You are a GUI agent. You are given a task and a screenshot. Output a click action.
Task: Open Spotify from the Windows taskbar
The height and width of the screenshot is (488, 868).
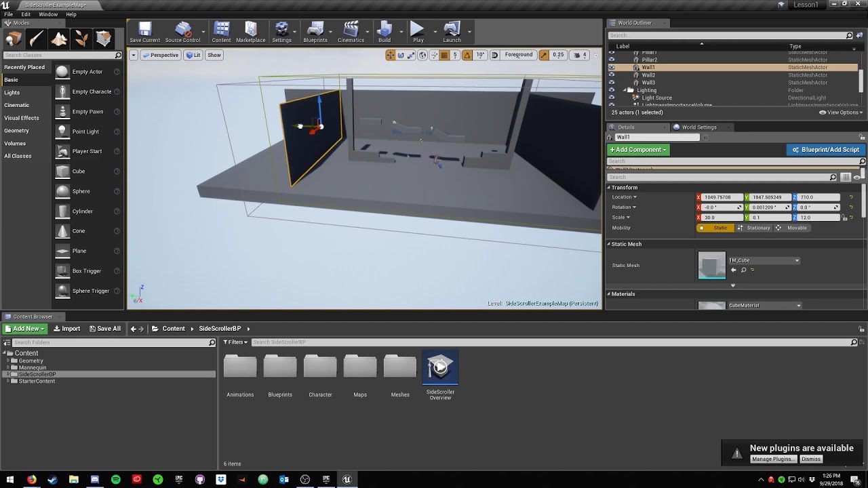(115, 479)
